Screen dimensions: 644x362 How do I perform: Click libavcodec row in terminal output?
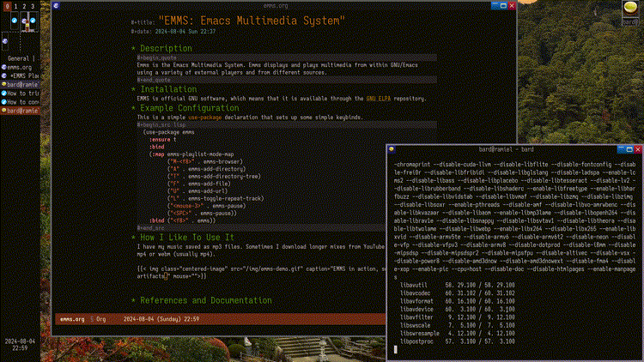tap(457, 293)
